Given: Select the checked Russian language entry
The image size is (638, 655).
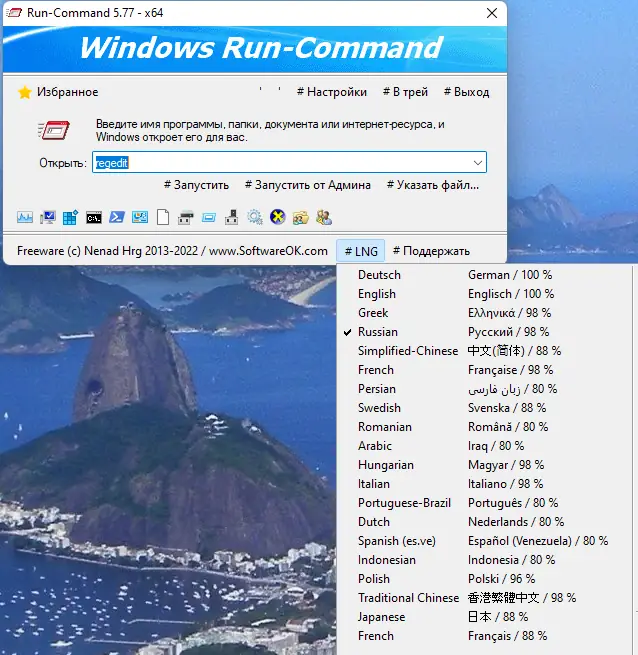Looking at the screenshot, I should coord(485,332).
